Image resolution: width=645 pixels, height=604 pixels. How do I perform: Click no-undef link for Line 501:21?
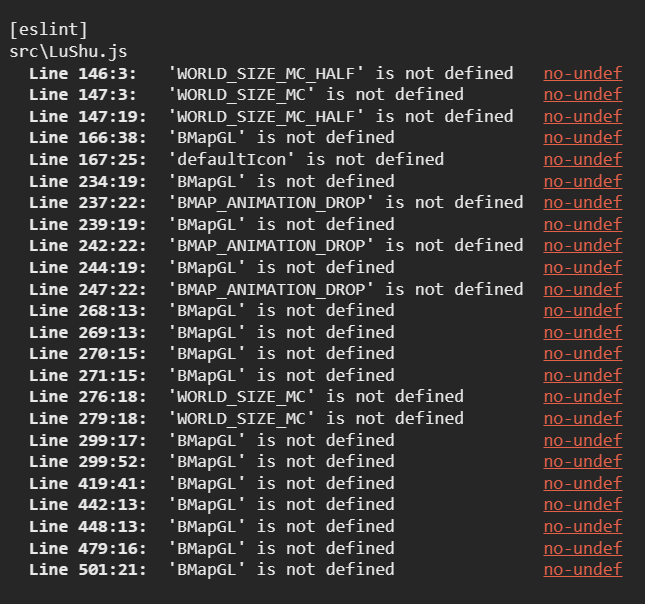pos(583,570)
